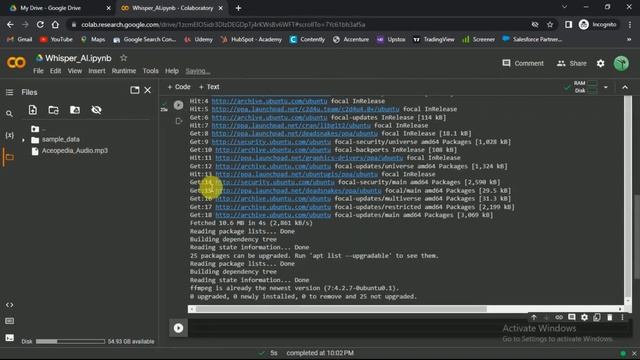This screenshot has width=640, height=360.
Task: Mirror the cell in a tab
Action: tap(597, 317)
